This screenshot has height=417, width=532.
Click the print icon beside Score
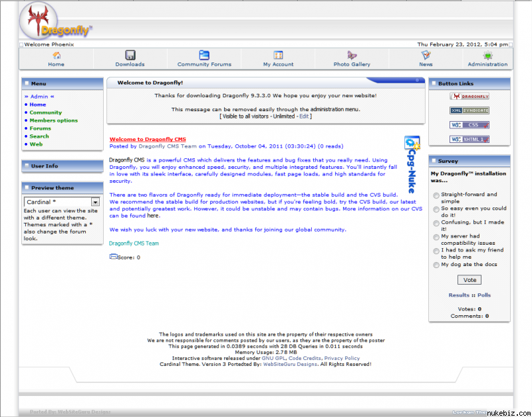point(113,257)
